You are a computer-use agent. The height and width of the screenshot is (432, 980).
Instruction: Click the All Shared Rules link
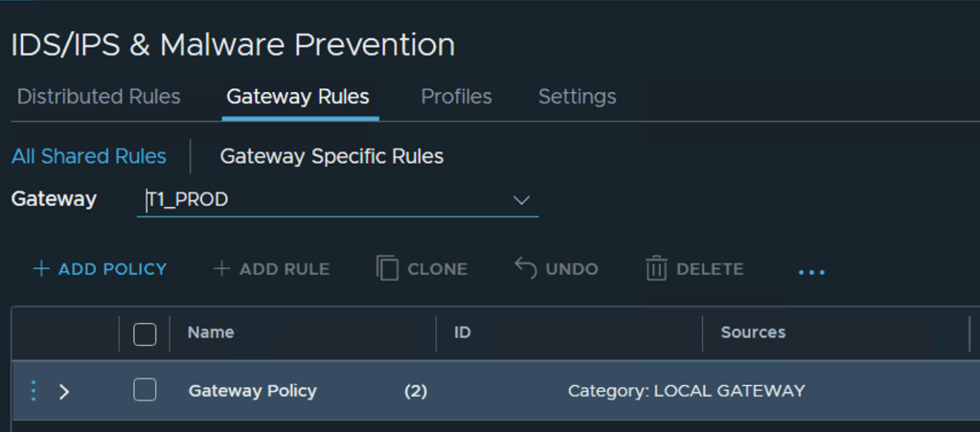[89, 156]
